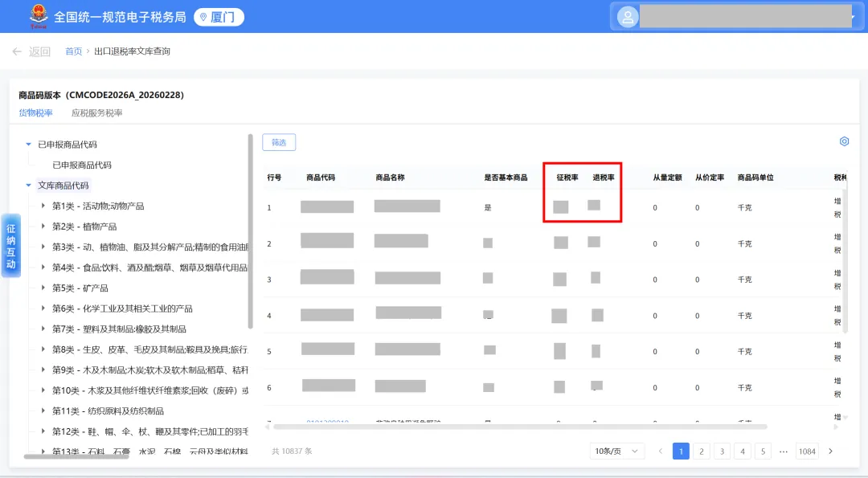Click the 从价定率 column header

pyautogui.click(x=710, y=177)
